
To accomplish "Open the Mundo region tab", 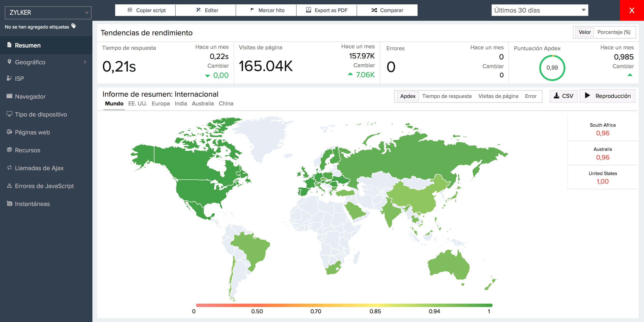I will point(114,103).
